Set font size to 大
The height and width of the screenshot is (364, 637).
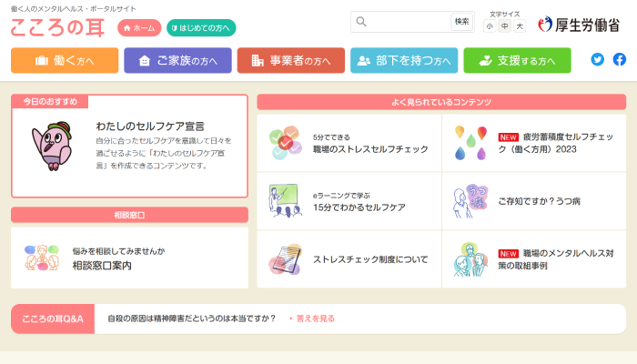coord(520,26)
